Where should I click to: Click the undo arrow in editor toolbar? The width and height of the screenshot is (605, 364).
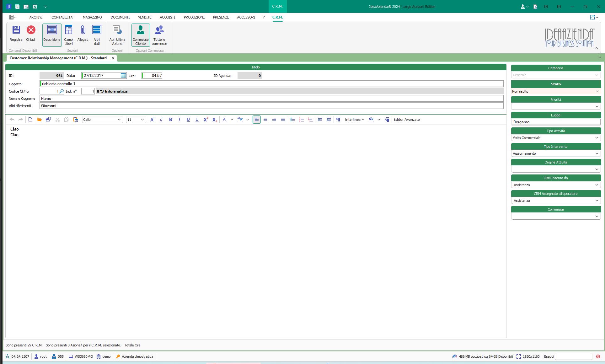12,120
